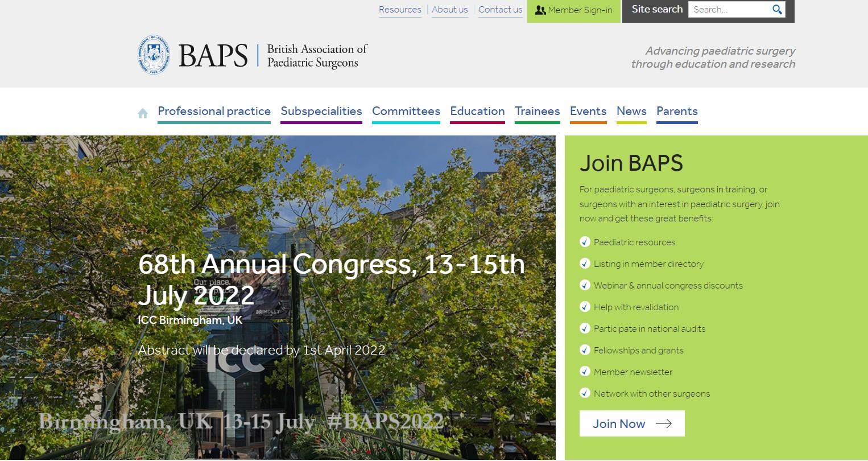Image resolution: width=868 pixels, height=461 pixels.
Task: Click the checkmark icon beside Member newsletter
Action: click(x=585, y=372)
